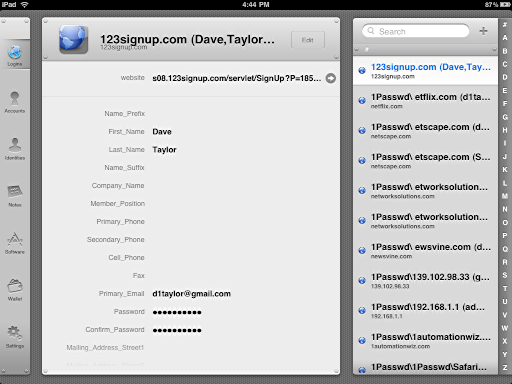
Task: Select 123signup.com (Dave,Tay... list entry
Action: (x=425, y=71)
